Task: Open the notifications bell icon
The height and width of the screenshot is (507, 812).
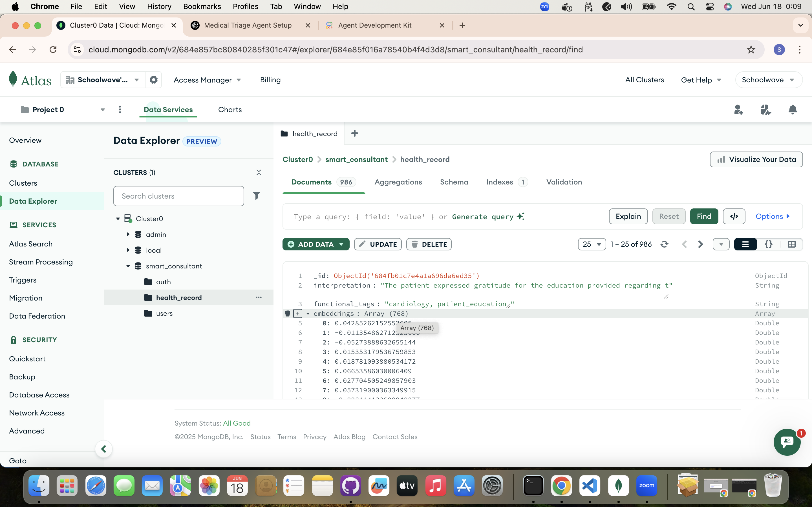Action: coord(793,110)
